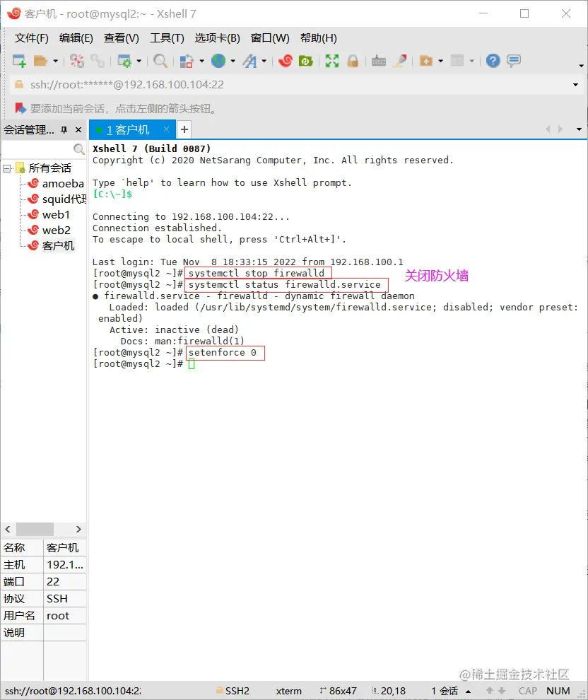This screenshot has height=700, width=588.
Task: Click the Font toolbar icon
Action: (x=250, y=61)
